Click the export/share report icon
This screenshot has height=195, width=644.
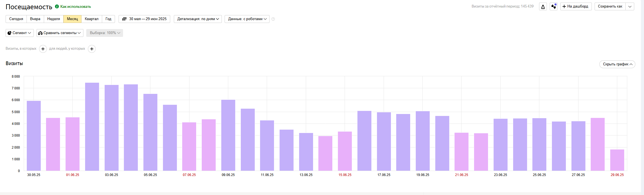click(x=543, y=7)
